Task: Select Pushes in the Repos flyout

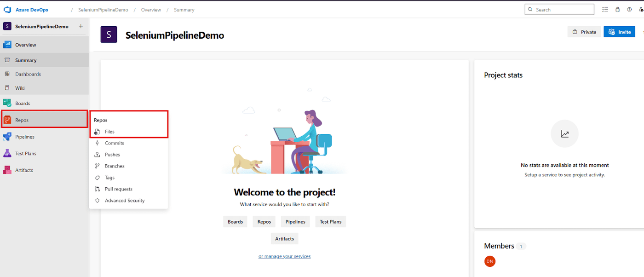Action: point(129,155)
